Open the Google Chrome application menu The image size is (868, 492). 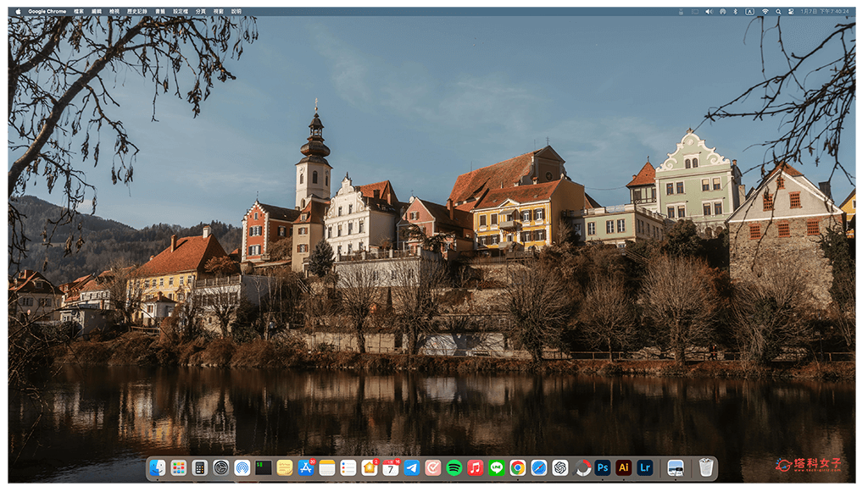coord(47,12)
